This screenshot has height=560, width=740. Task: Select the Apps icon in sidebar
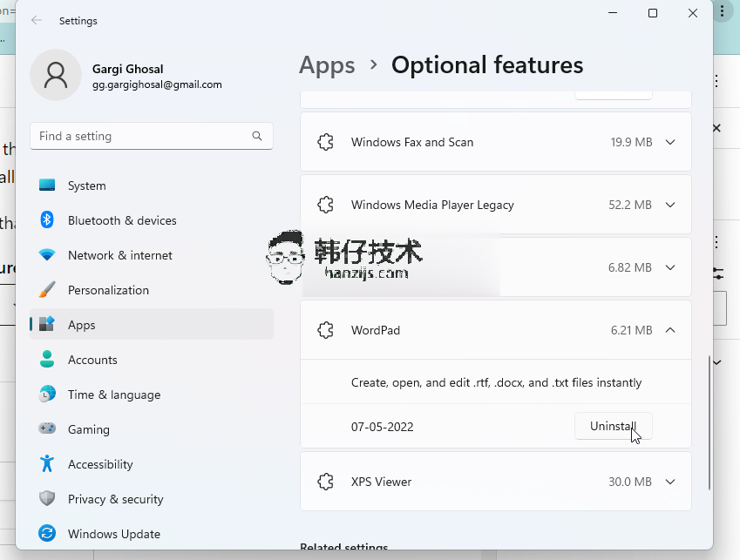[x=47, y=324]
